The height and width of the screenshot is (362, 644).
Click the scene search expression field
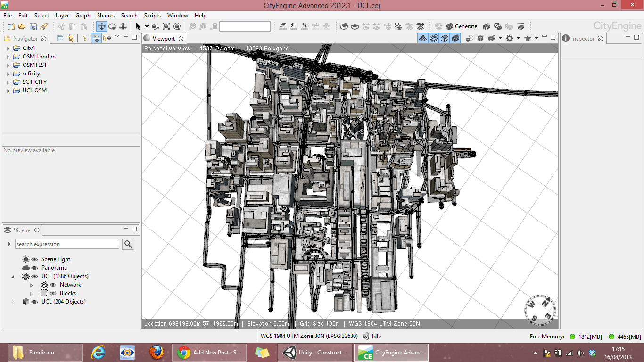(67, 244)
